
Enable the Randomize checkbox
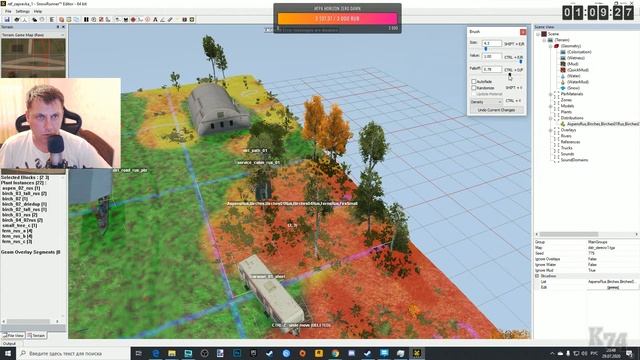point(474,88)
